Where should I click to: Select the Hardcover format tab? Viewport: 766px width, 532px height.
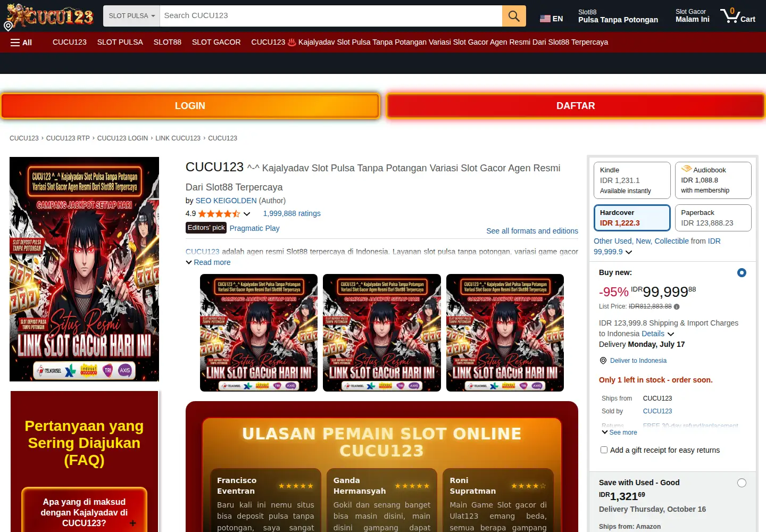[632, 218]
